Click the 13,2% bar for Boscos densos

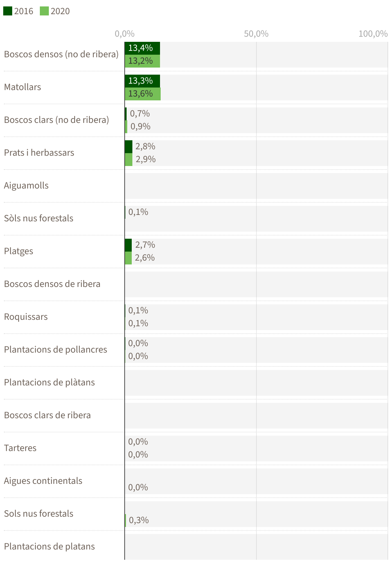[142, 61]
